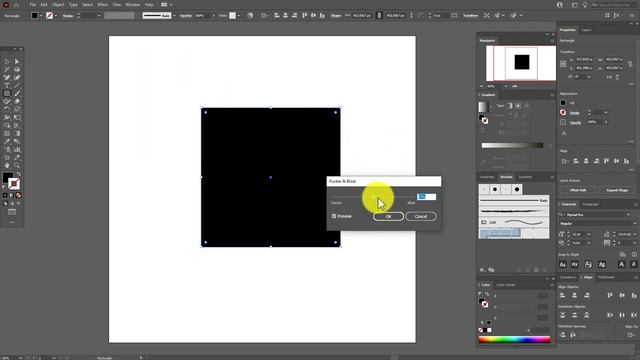Switch to the Layers tab

[586, 30]
